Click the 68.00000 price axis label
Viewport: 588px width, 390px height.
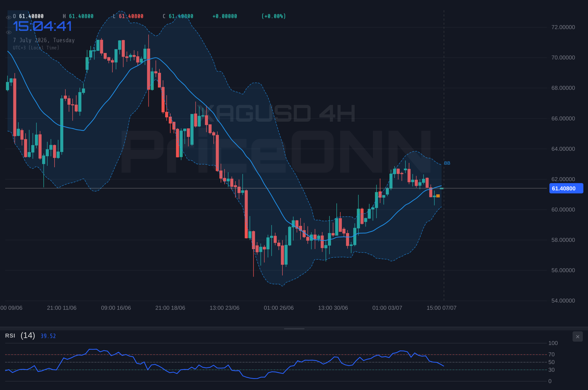click(563, 88)
